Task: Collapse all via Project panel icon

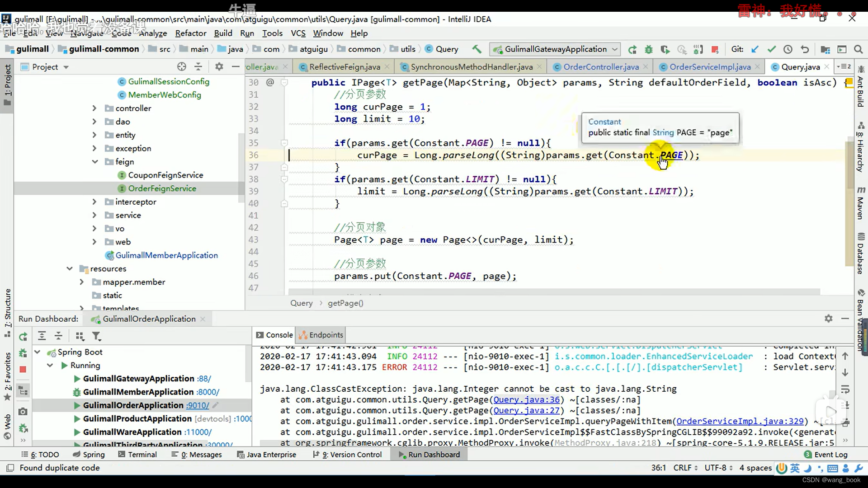Action: pyautogui.click(x=198, y=67)
